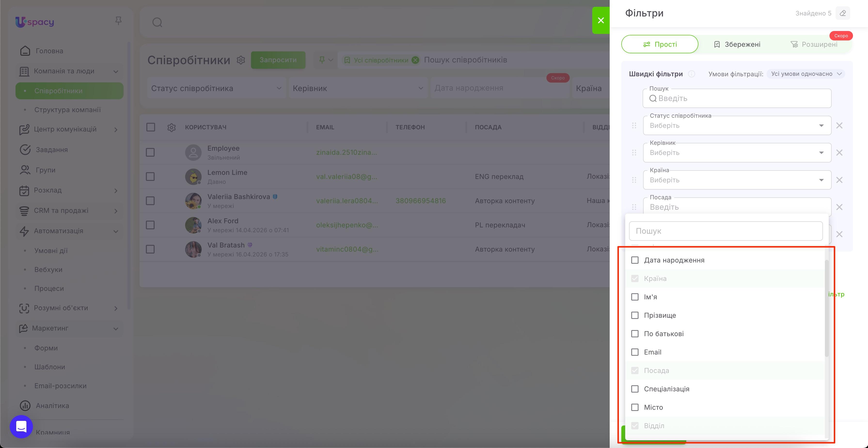Open Умовні дії menu item

(x=51, y=251)
